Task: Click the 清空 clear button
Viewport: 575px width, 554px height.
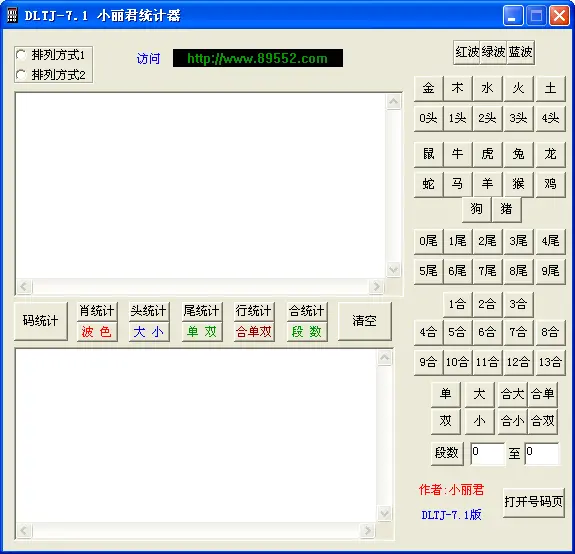Action: pyautogui.click(x=365, y=321)
